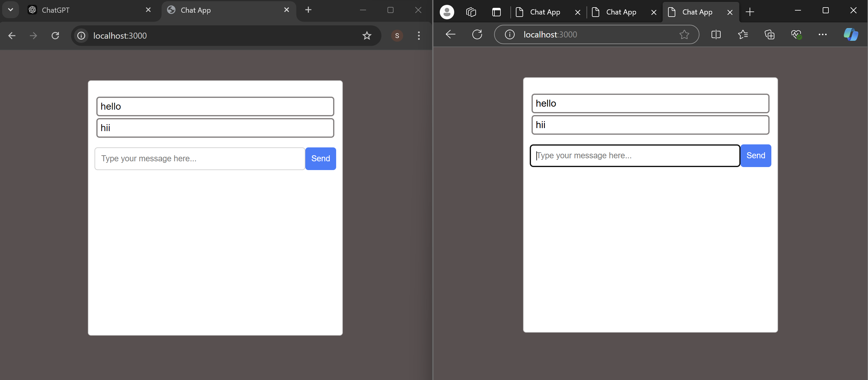Open Edge Favorites list icon
This screenshot has width=868, height=380.
[743, 34]
